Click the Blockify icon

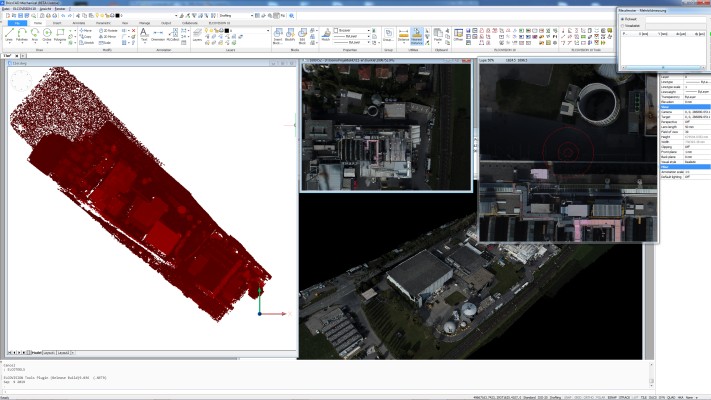[x=290, y=34]
